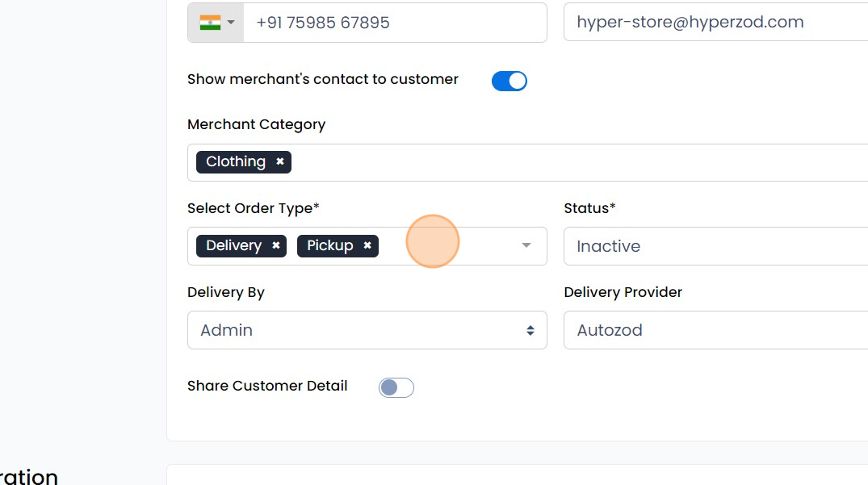This screenshot has height=485, width=868.
Task: Remove the Clothing category tag
Action: coord(279,161)
